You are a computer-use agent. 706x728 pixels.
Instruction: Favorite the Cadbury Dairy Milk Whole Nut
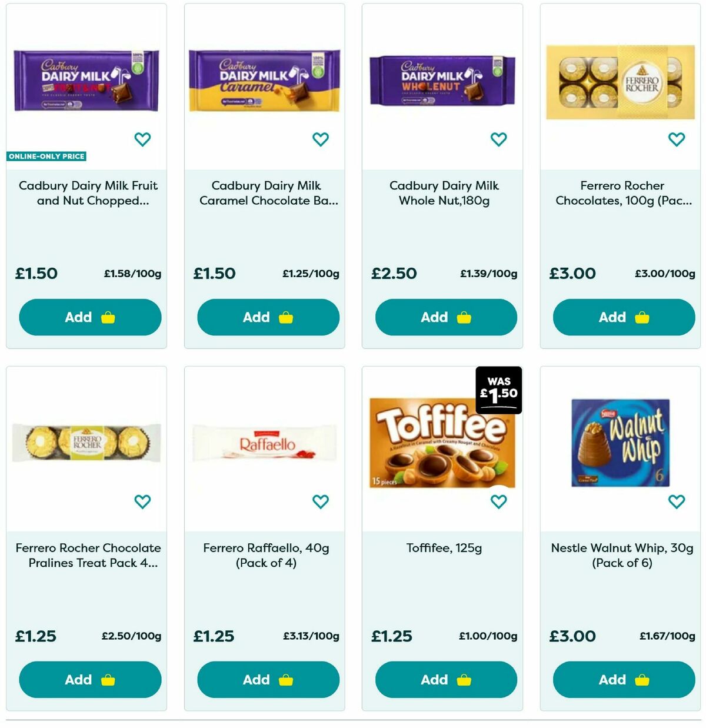pos(499,139)
